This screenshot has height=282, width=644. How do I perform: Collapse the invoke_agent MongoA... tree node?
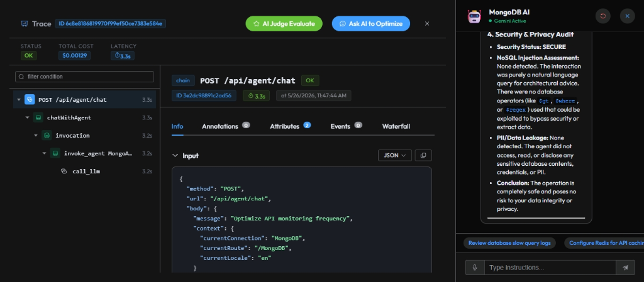pos(45,153)
